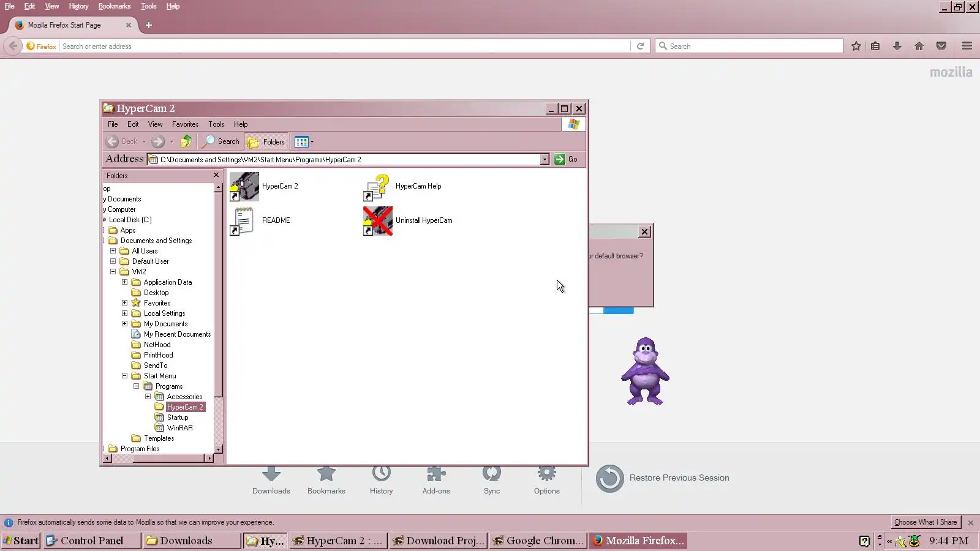Expand the Accessories folder node
Image resolution: width=980 pixels, height=551 pixels.
point(148,397)
